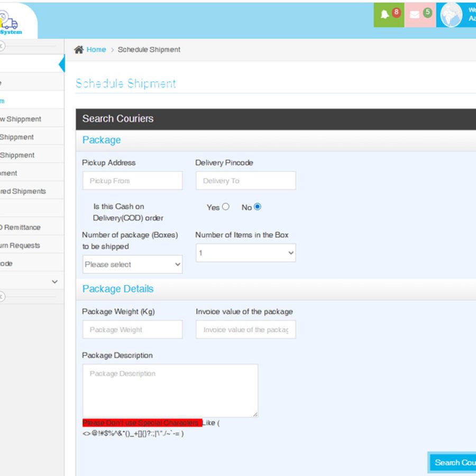Open the Number of Items in Box dropdown
Image resolution: width=476 pixels, height=476 pixels.
pyautogui.click(x=245, y=253)
